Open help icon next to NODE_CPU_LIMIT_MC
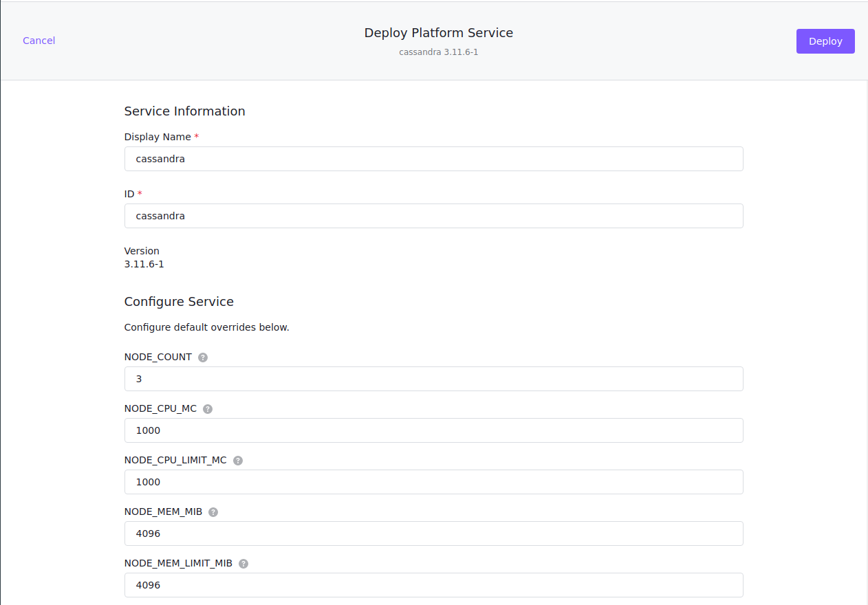868x605 pixels. coord(238,461)
